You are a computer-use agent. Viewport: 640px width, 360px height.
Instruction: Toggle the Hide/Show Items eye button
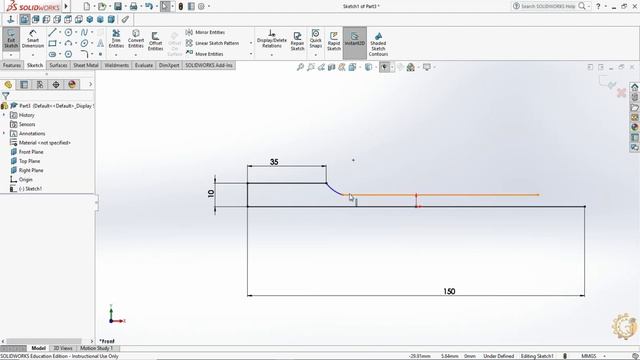[x=385, y=67]
